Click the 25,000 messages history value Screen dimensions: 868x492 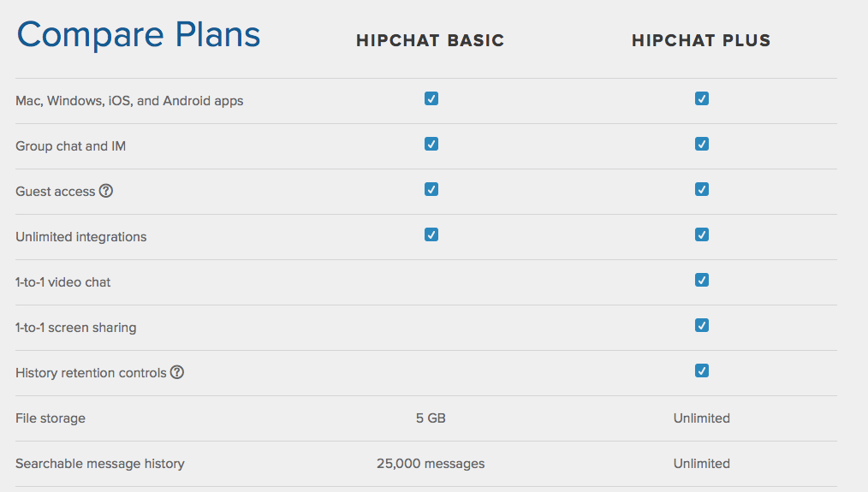coord(431,464)
